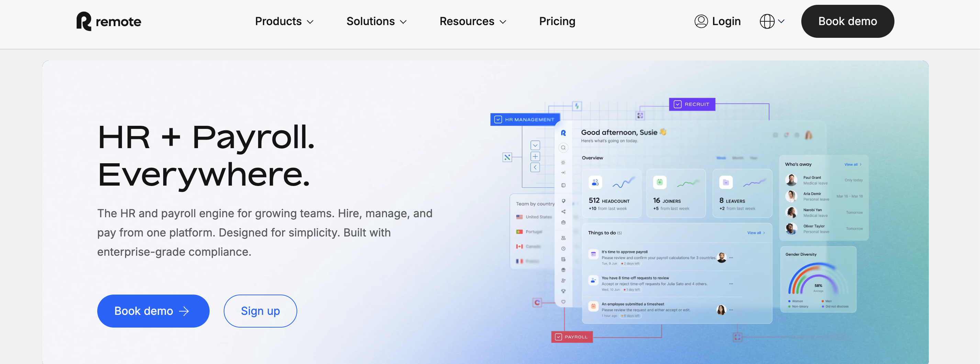Click the search icon in dashboard sidebar
980x364 pixels.
[x=563, y=147]
